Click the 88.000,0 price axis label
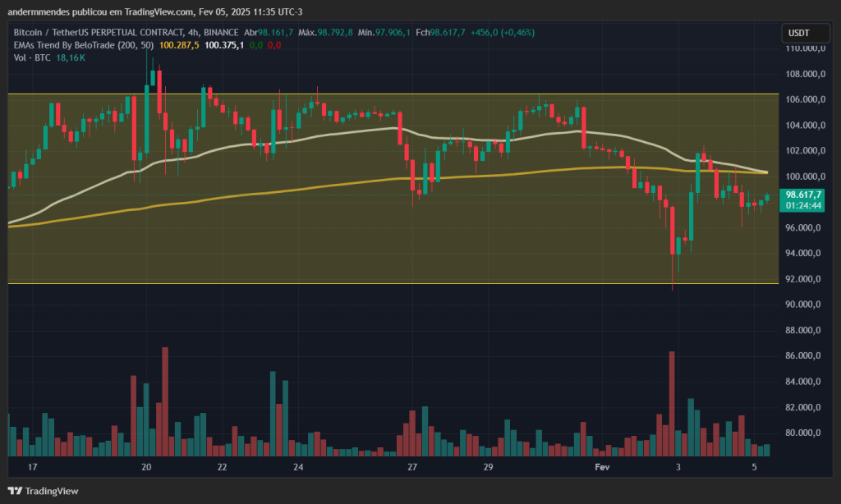The height and width of the screenshot is (504, 841). [x=803, y=330]
